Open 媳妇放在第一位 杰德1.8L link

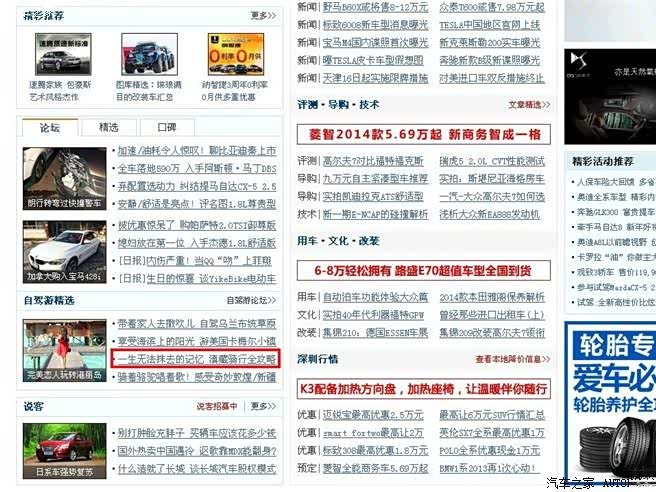pos(197,243)
